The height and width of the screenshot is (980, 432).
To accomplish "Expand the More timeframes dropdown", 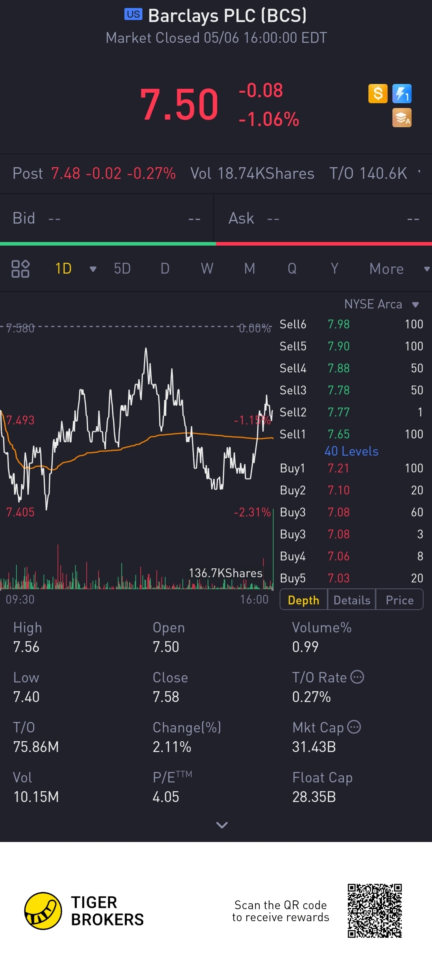I will [x=427, y=269].
